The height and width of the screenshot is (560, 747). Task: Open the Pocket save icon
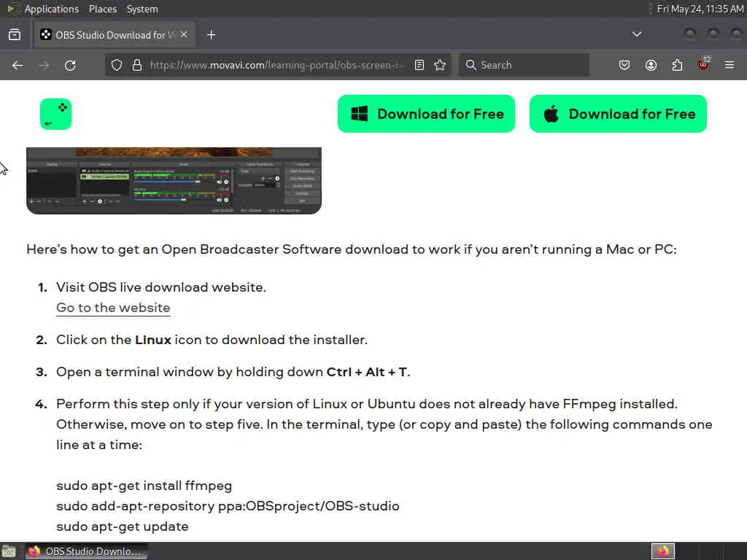(624, 65)
